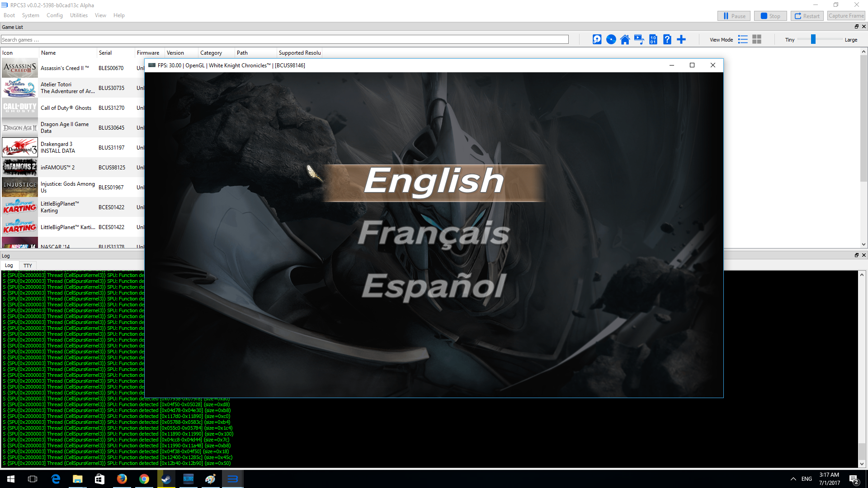Switch to the TTY log tab

[28, 266]
